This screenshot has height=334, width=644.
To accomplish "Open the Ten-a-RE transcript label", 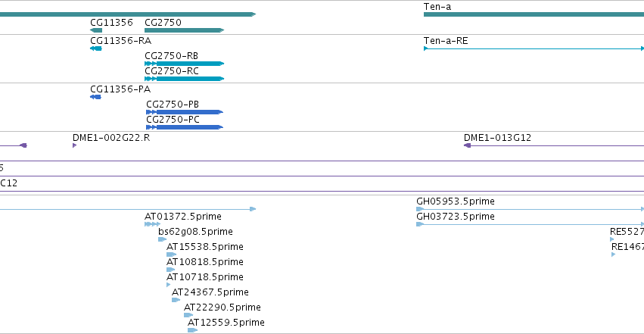I will 446,41.
